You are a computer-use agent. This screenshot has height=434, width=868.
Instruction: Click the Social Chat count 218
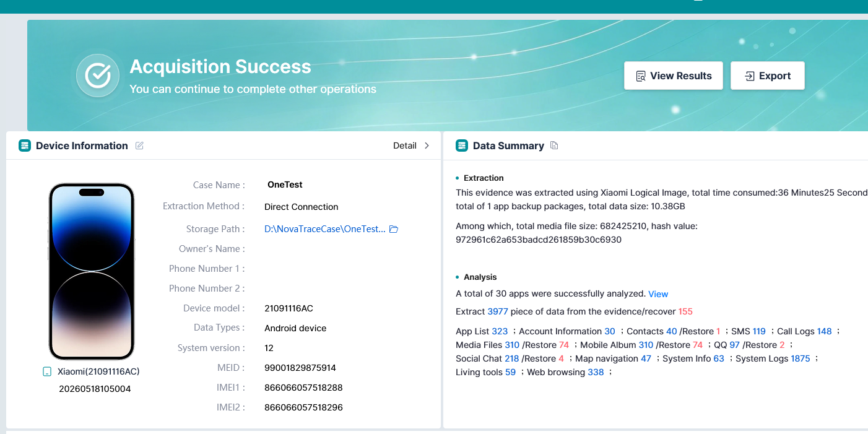click(x=512, y=358)
